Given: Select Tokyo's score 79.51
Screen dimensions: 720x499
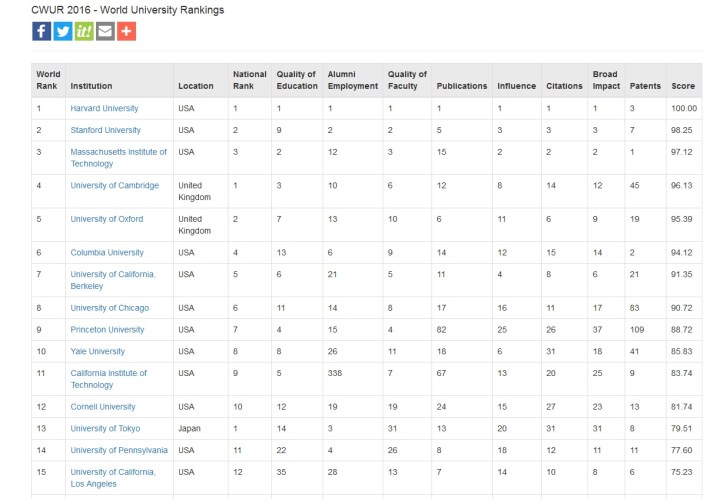Looking at the screenshot, I should (x=681, y=428).
